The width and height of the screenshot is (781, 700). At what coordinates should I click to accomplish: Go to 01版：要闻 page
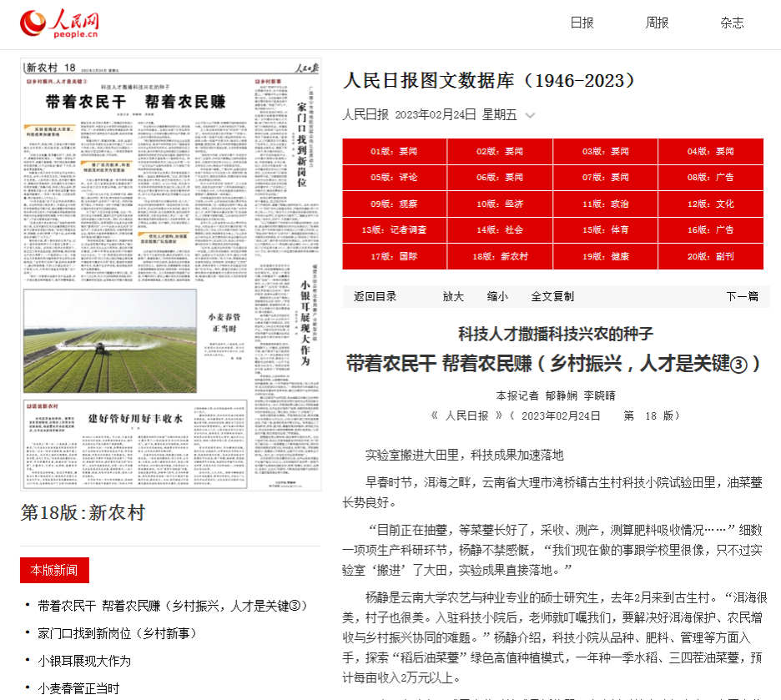394,152
